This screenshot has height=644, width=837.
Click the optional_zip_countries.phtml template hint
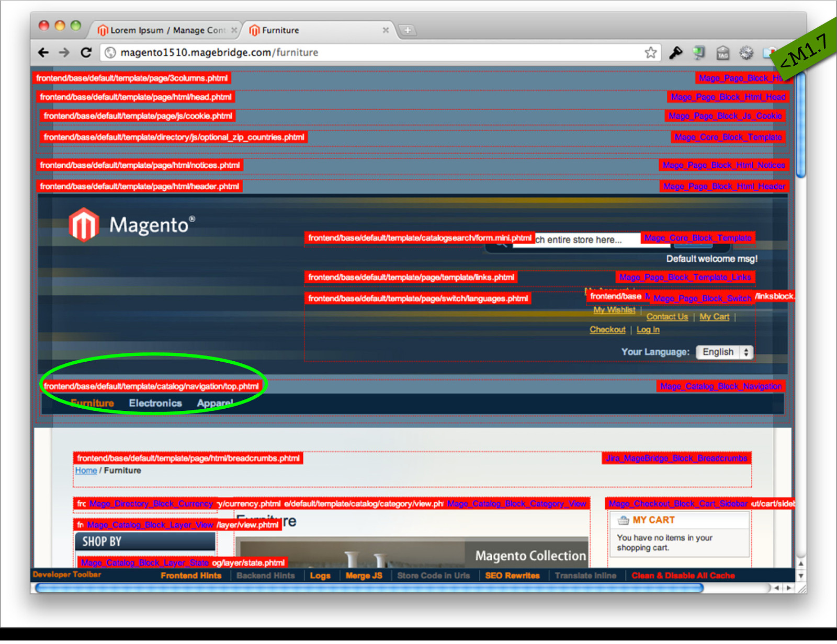pyautogui.click(x=174, y=137)
